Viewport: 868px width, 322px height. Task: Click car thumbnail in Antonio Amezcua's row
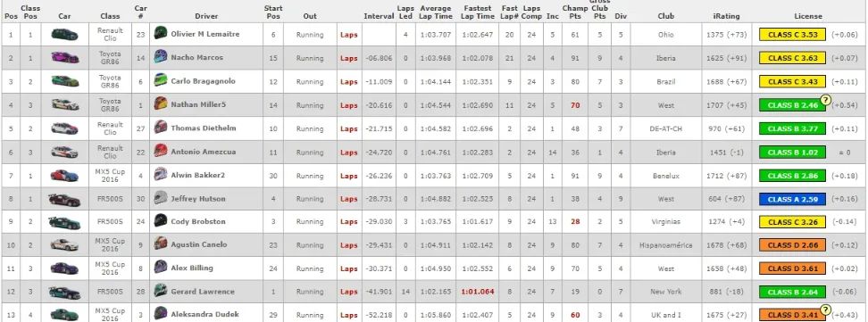point(65,152)
